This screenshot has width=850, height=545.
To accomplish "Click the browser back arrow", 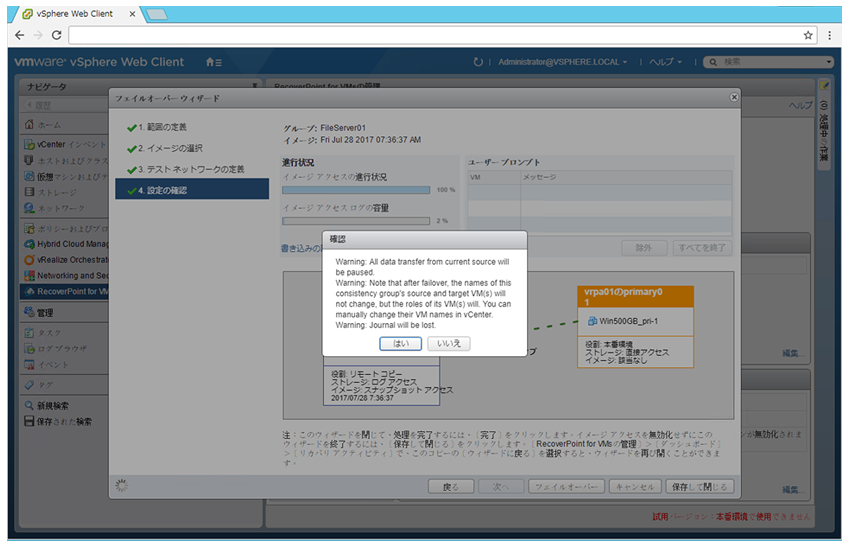I will (x=20, y=35).
